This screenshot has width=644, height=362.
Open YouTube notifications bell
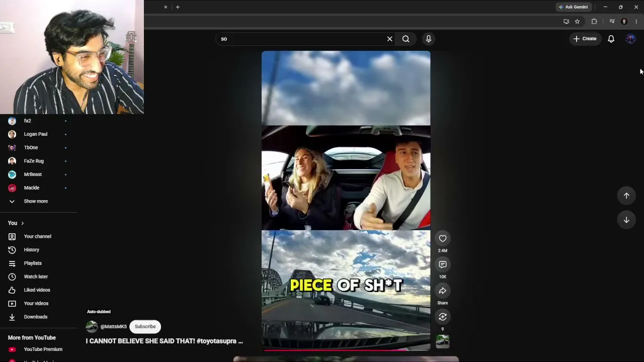(611, 39)
